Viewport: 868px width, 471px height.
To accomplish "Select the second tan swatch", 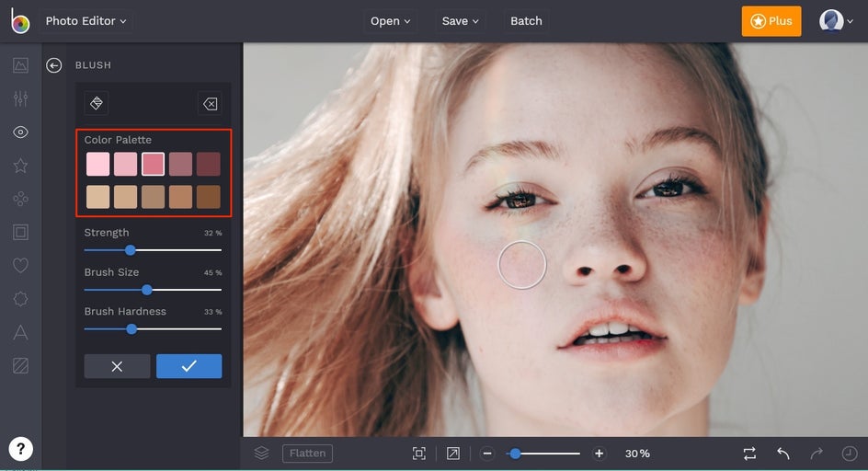I will pos(126,197).
